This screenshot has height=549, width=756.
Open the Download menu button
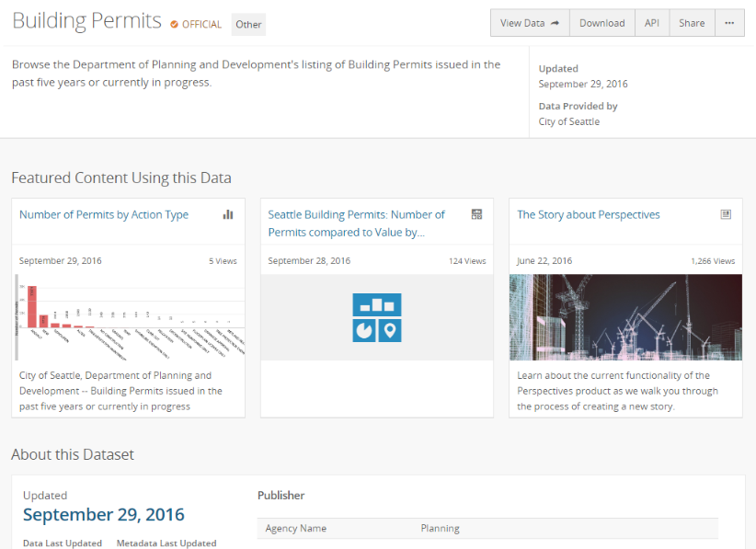[x=602, y=23]
